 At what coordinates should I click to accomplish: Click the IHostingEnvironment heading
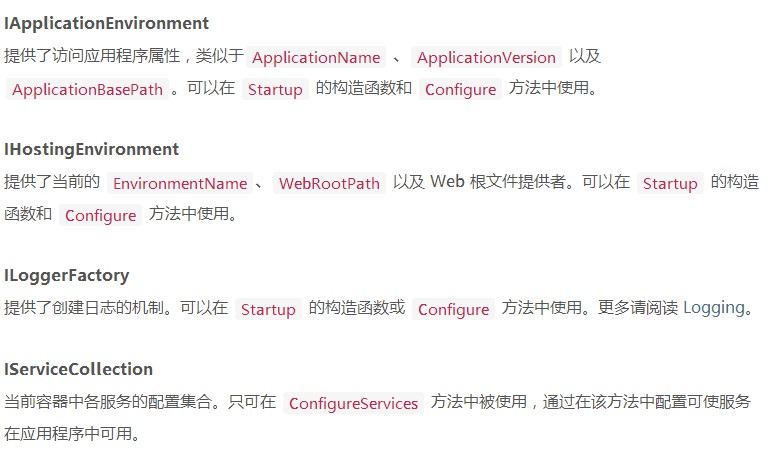tap(91, 149)
